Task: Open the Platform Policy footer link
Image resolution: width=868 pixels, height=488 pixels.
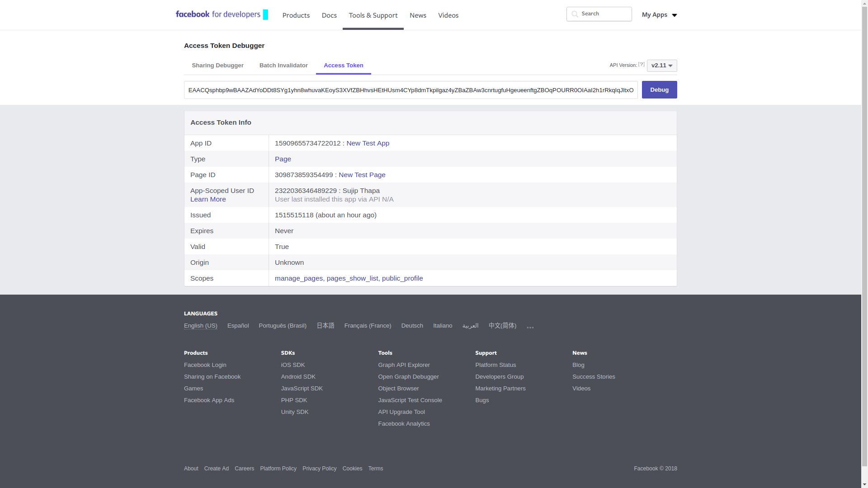Action: pos(278,469)
